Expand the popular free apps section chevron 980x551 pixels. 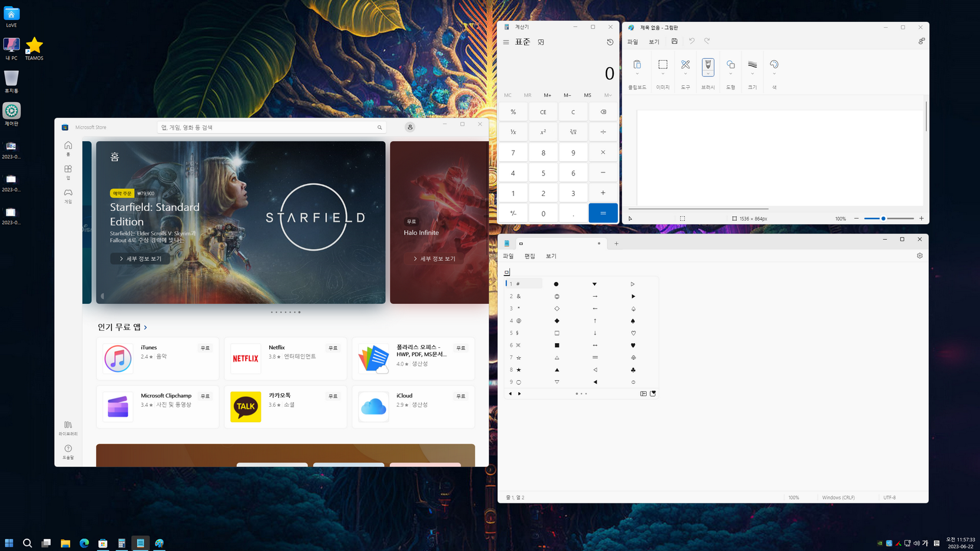pyautogui.click(x=145, y=327)
